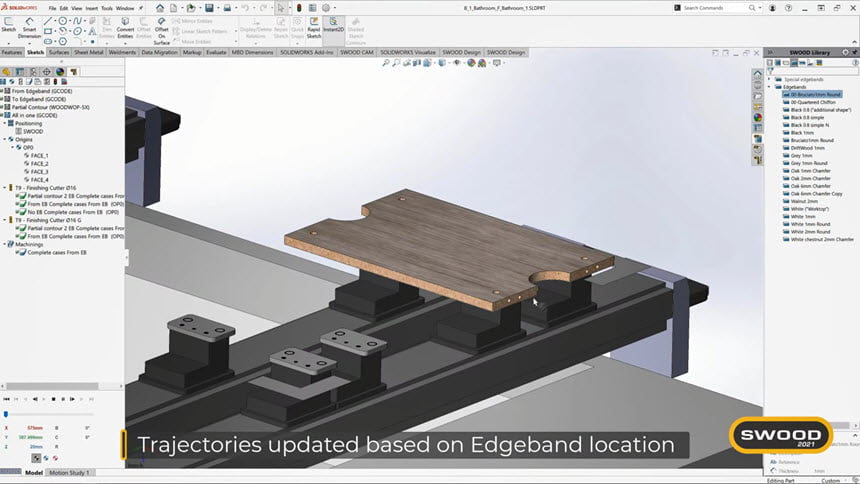The height and width of the screenshot is (484, 860).
Task: Create a new document
Action: [x=173, y=8]
